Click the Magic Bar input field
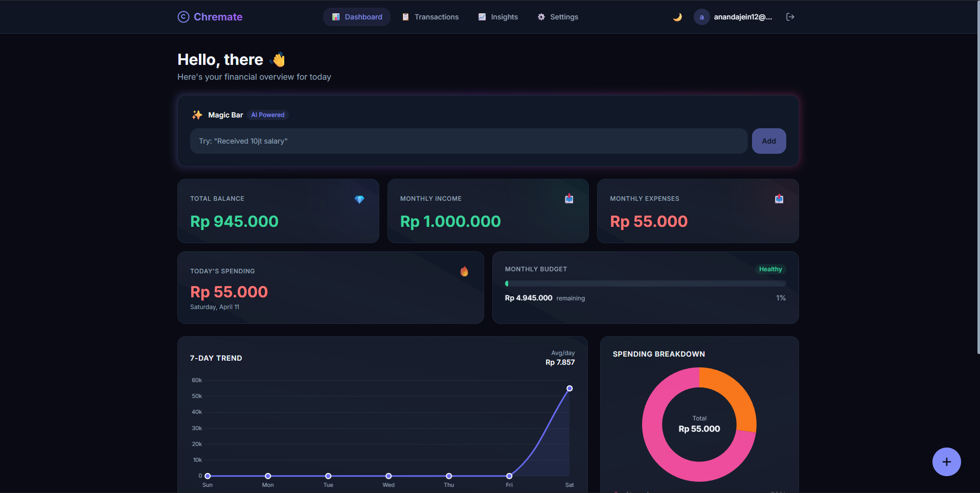The image size is (980, 493). click(x=468, y=141)
